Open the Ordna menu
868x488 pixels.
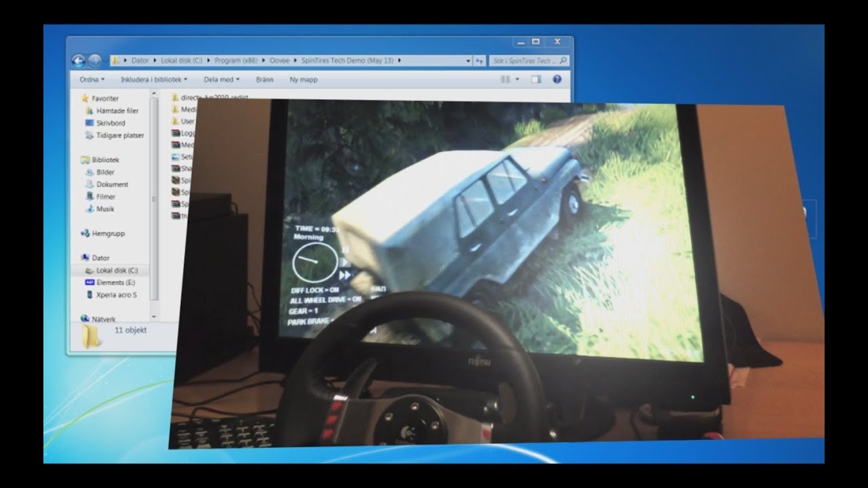92,79
